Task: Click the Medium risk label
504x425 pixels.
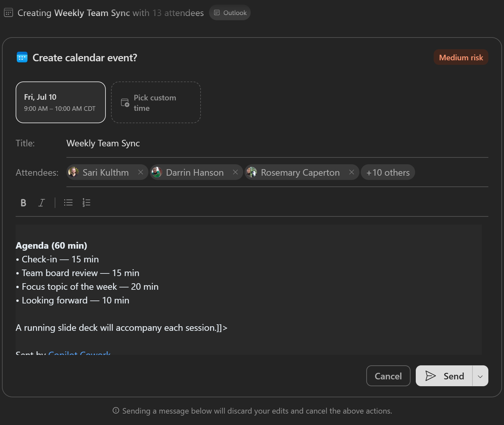Action: coord(461,57)
